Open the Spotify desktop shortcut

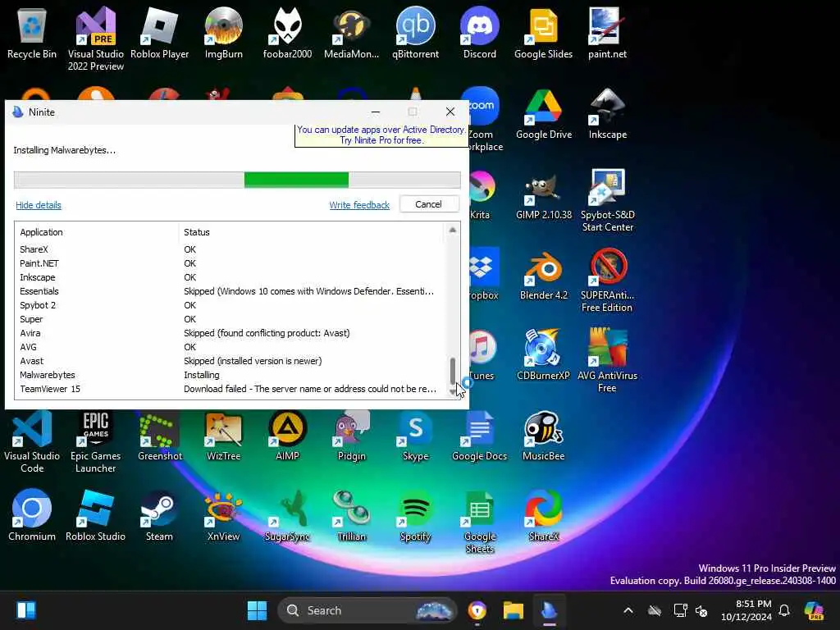point(415,515)
